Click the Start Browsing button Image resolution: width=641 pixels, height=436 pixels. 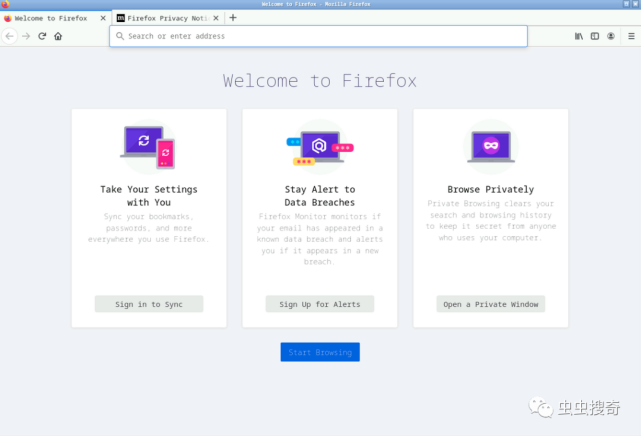[320, 352]
